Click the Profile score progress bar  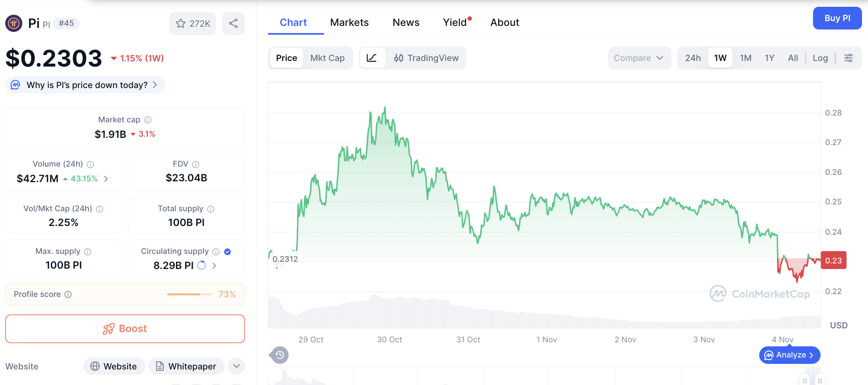tap(190, 294)
